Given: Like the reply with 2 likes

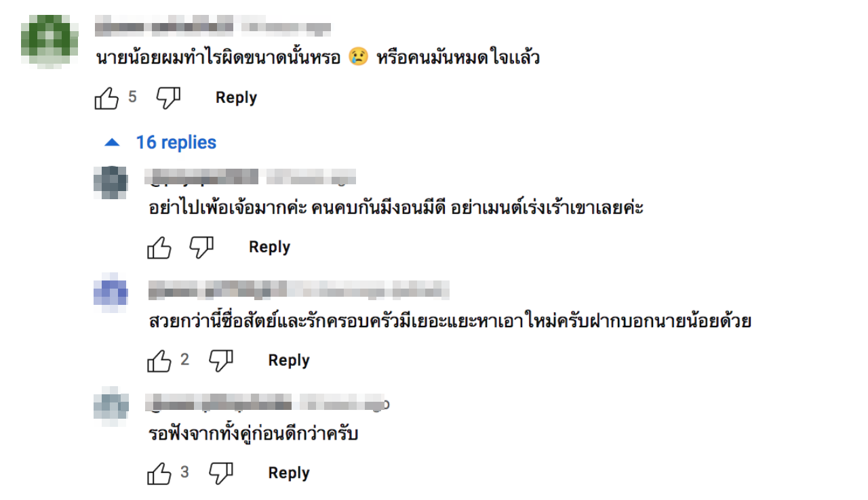Looking at the screenshot, I should 159,361.
